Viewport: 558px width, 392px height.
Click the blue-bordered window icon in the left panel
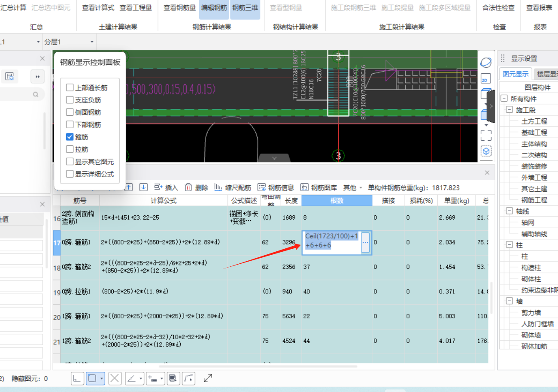point(9,76)
